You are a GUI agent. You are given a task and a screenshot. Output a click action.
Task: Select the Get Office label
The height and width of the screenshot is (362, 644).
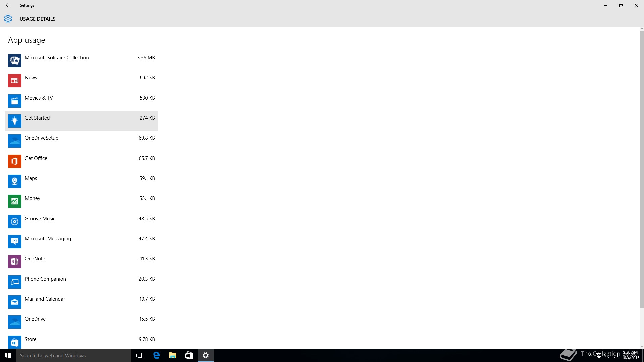[x=36, y=158]
